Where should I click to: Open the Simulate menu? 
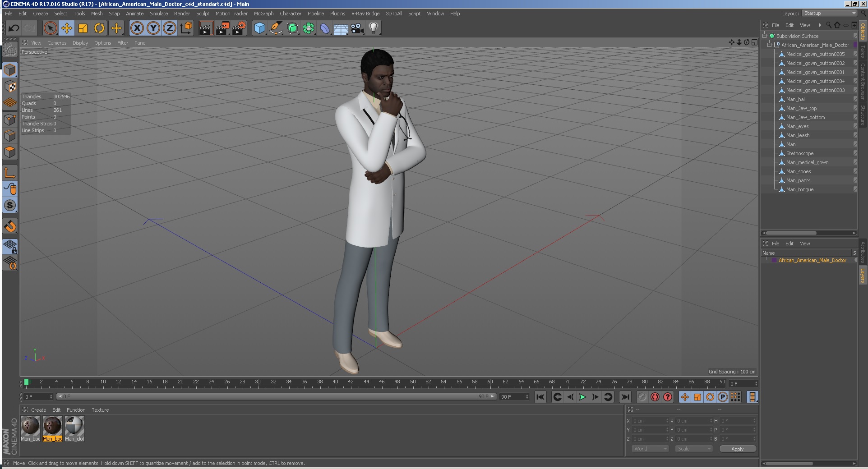point(159,14)
